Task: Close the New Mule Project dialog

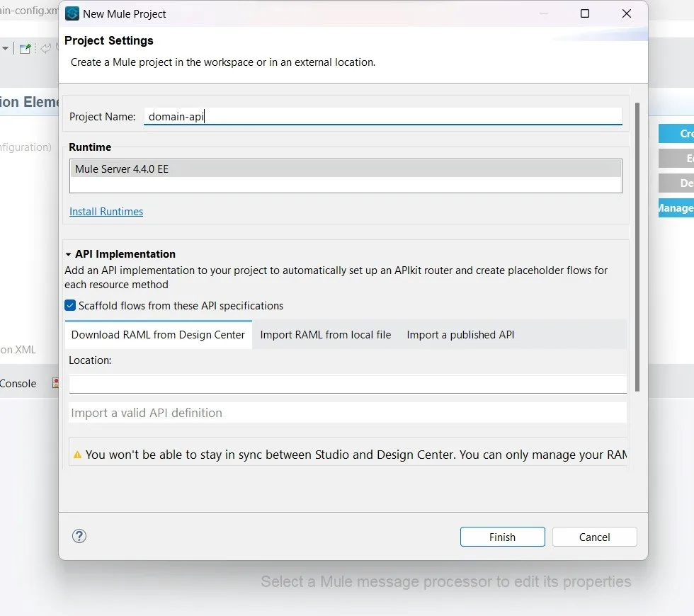Action: coord(626,13)
